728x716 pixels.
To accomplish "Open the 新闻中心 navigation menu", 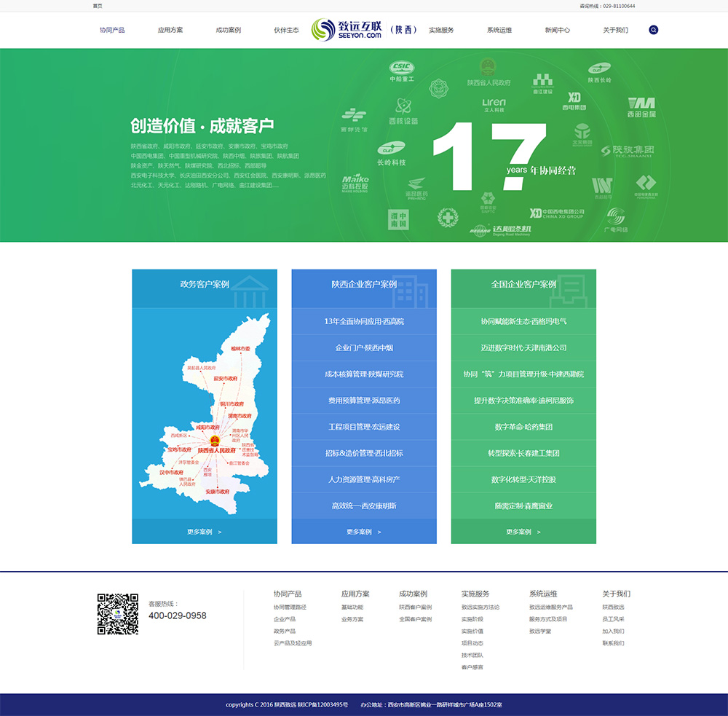I will coord(557,30).
